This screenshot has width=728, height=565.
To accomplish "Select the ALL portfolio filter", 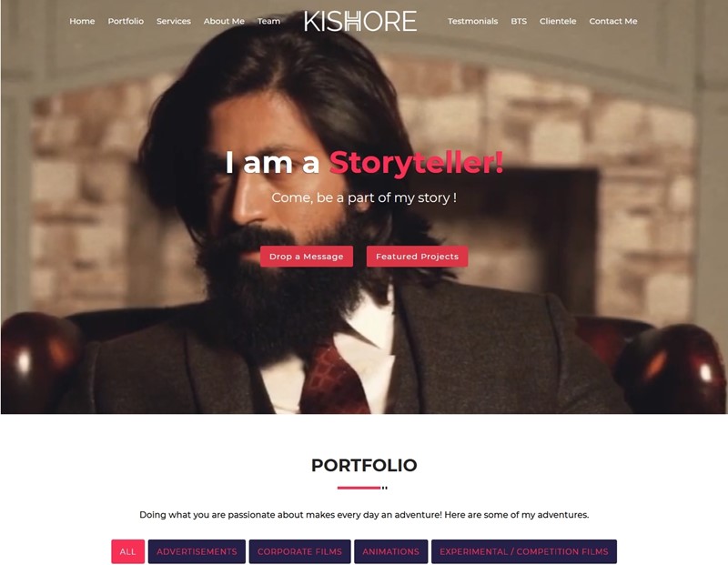I will pyautogui.click(x=127, y=551).
